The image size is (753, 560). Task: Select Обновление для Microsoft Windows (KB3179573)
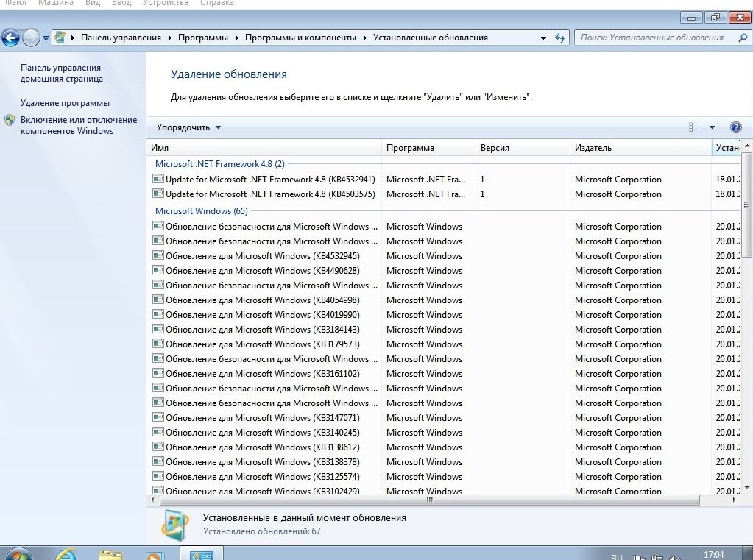coord(262,344)
